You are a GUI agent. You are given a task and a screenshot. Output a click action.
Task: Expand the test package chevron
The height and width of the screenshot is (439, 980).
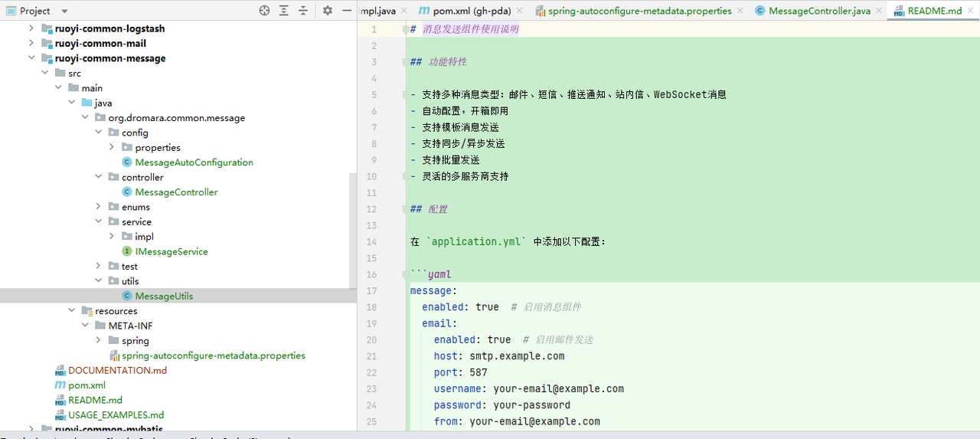(x=99, y=267)
